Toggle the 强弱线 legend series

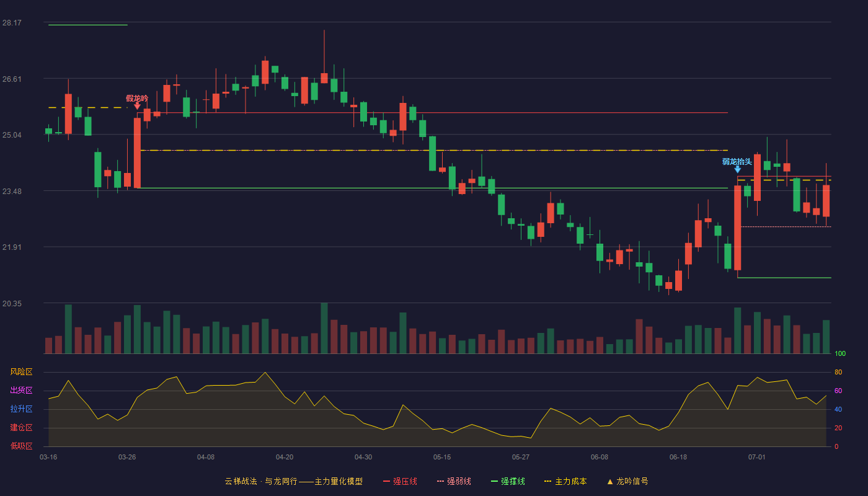pos(454,481)
